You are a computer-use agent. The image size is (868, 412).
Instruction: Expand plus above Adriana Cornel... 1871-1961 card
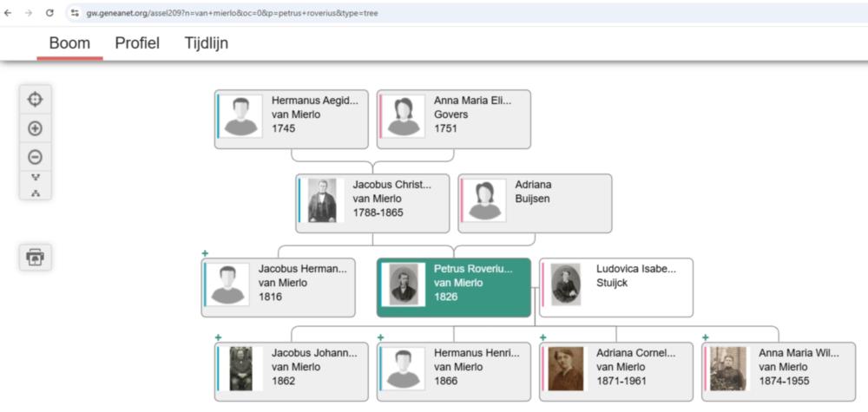[x=542, y=337]
